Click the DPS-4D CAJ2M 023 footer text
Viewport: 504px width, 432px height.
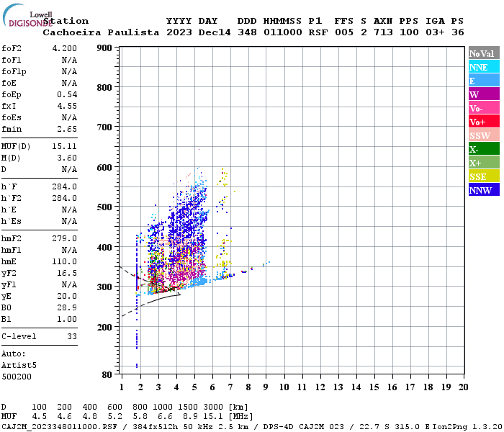click(x=304, y=426)
